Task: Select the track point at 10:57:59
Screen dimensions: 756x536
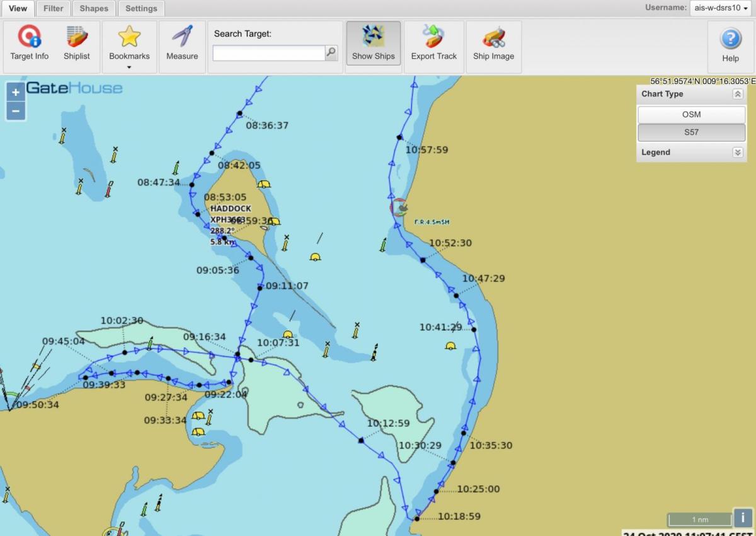Action: (x=399, y=137)
